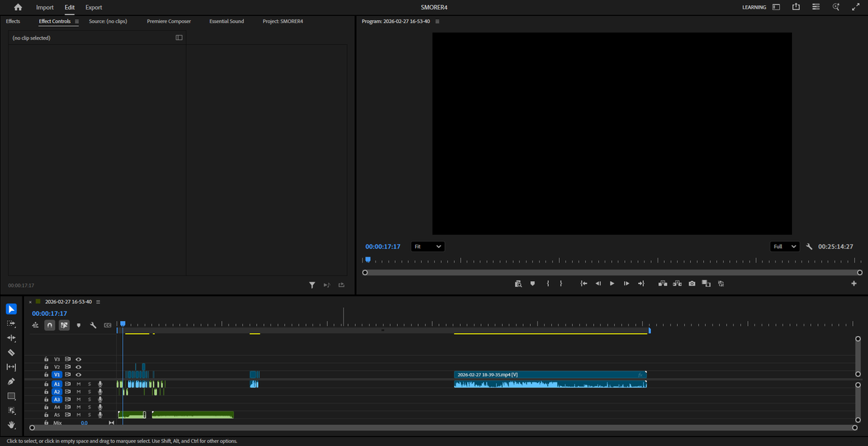
Task: Add marker in the Program monitor
Action: point(532,283)
